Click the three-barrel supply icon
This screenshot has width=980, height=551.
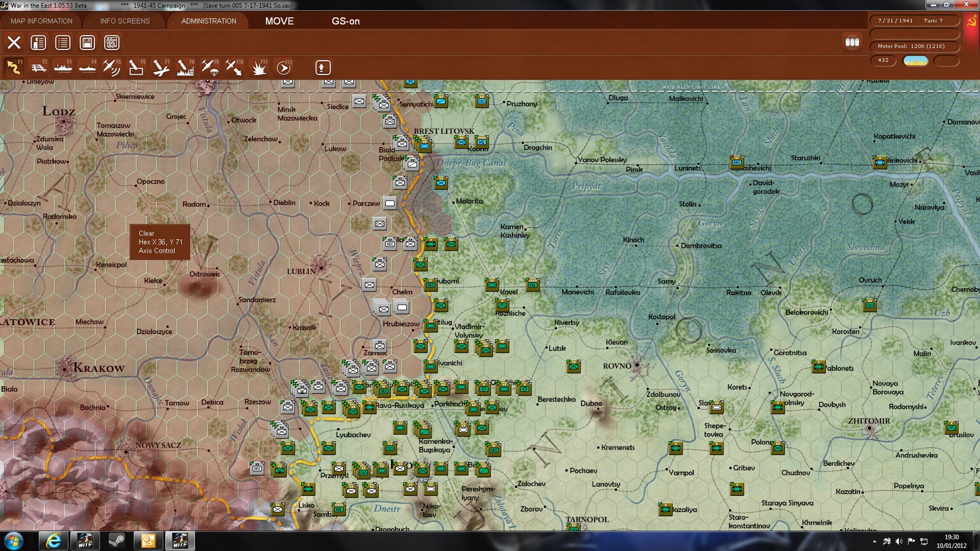[852, 42]
